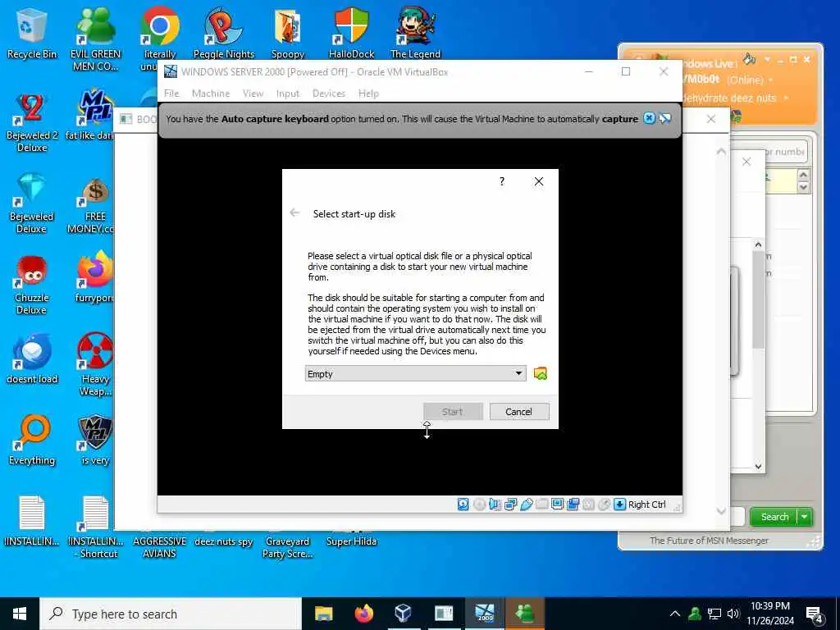Click the taskbar search box

[171, 614]
